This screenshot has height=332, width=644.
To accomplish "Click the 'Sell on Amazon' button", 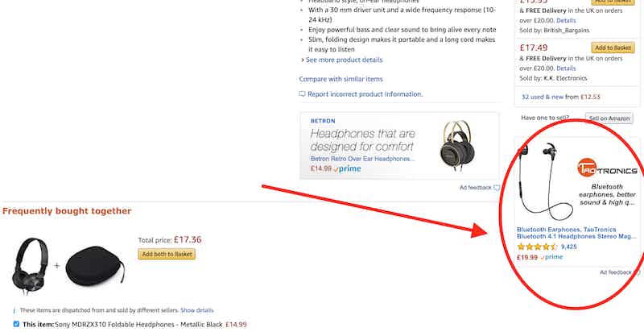I will 609,118.
